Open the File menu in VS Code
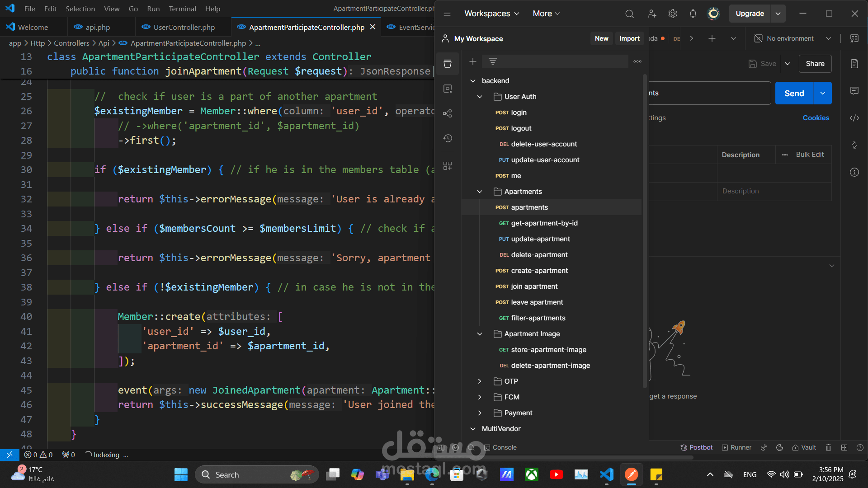Image resolution: width=868 pixels, height=488 pixels. 30,9
